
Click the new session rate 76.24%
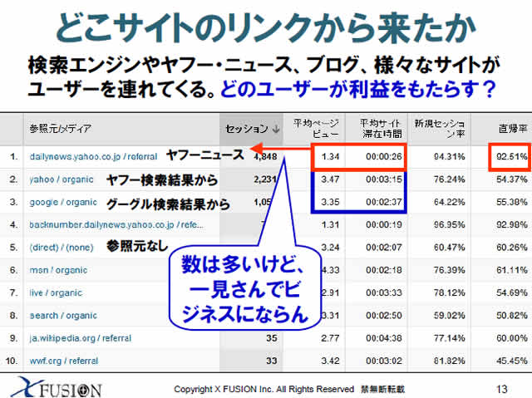449,179
